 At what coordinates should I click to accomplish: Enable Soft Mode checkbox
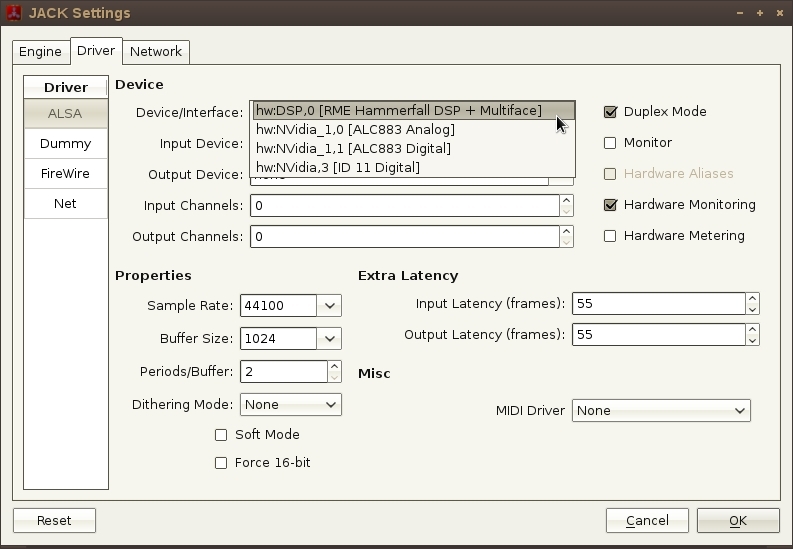[x=221, y=435]
